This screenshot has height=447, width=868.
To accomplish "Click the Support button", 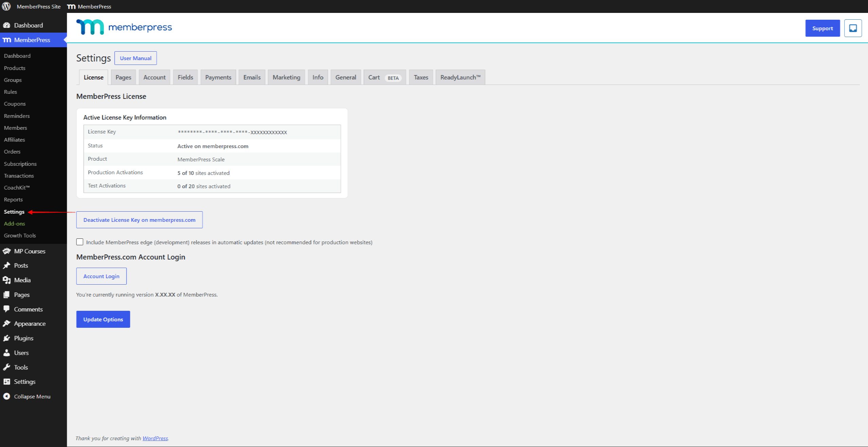I will (822, 28).
